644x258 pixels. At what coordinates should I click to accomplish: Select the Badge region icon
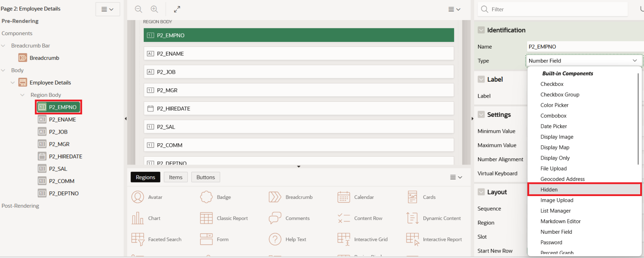[206, 197]
